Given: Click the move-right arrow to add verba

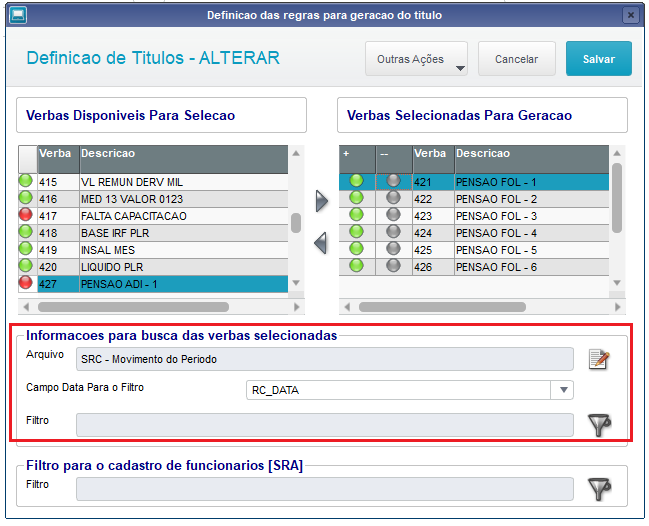Looking at the screenshot, I should (x=322, y=202).
